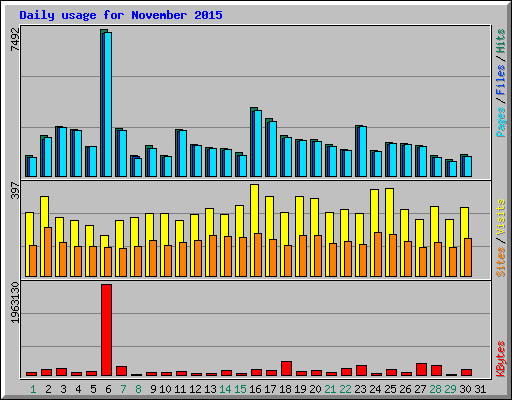Click the cyan hits bar for day 17
This screenshot has height=400, width=512.
click(273, 149)
